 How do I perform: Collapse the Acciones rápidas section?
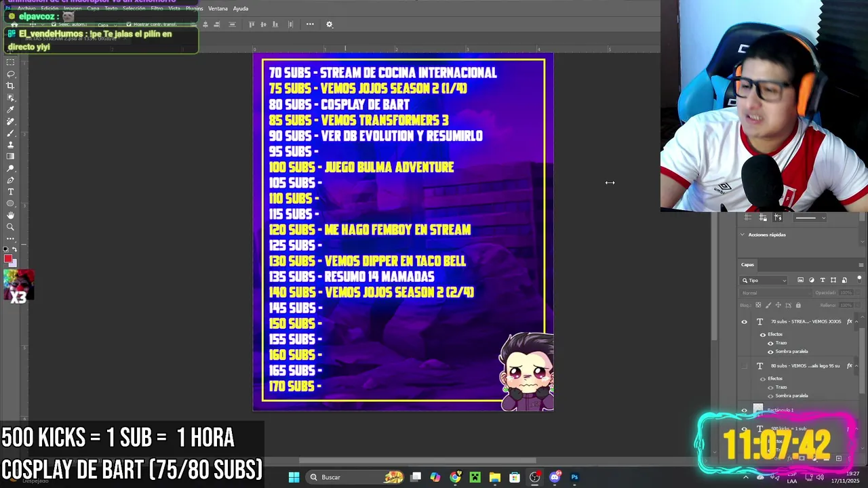(743, 235)
